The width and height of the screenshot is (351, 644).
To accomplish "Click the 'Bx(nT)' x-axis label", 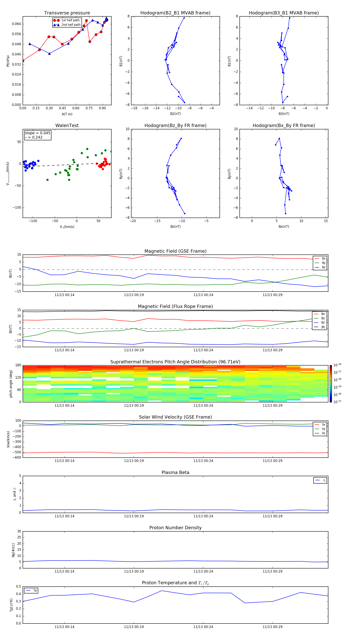I will pos(284,227).
